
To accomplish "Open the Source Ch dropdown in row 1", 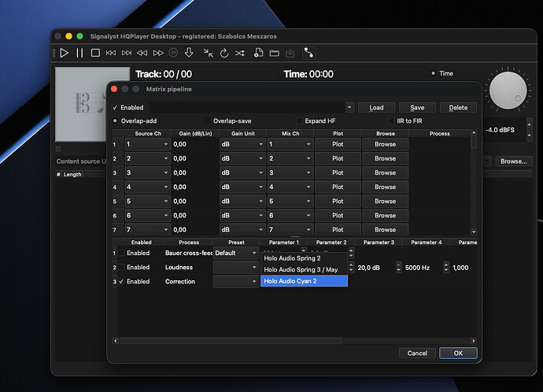I will coord(147,144).
